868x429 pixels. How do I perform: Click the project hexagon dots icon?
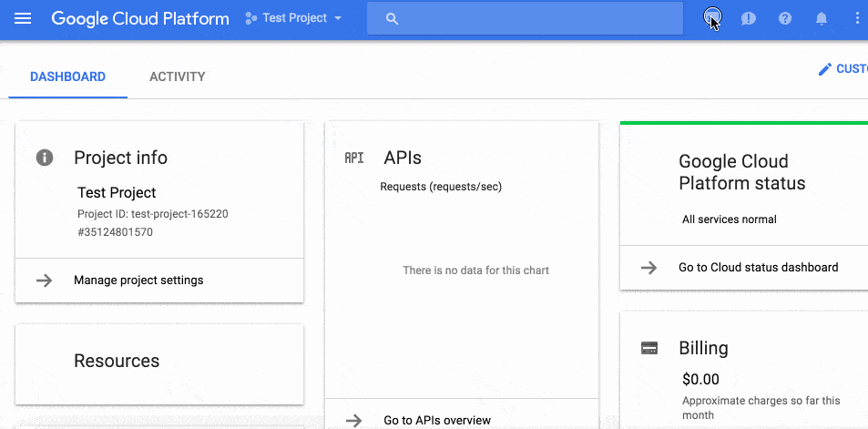pyautogui.click(x=250, y=18)
